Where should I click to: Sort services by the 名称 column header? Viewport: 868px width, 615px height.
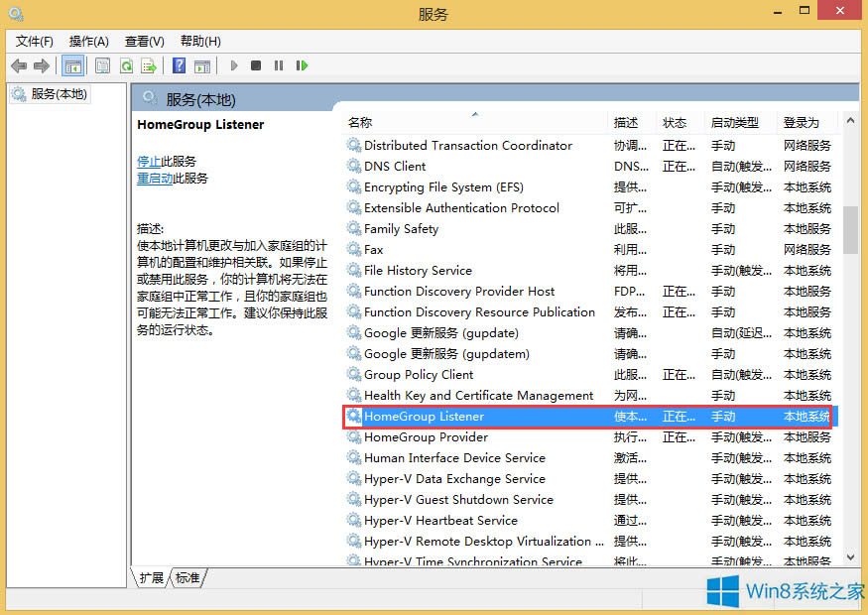click(x=359, y=122)
